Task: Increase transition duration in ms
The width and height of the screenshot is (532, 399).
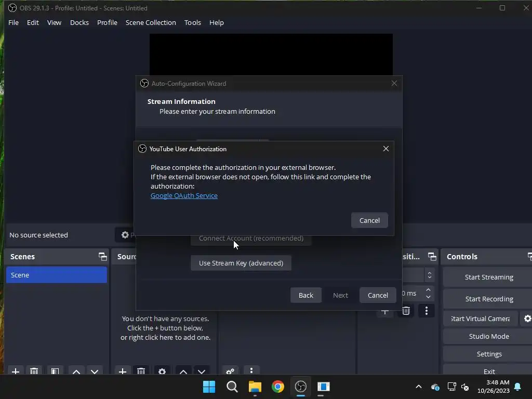Action: (428, 290)
